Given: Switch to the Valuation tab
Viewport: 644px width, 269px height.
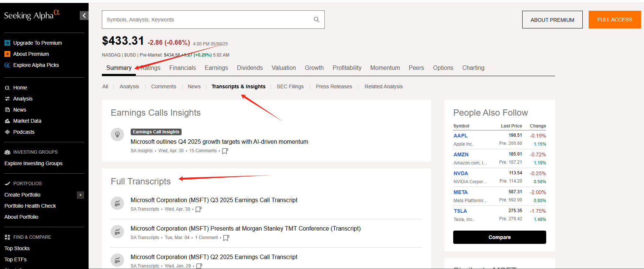Looking at the screenshot, I should pyautogui.click(x=284, y=68).
